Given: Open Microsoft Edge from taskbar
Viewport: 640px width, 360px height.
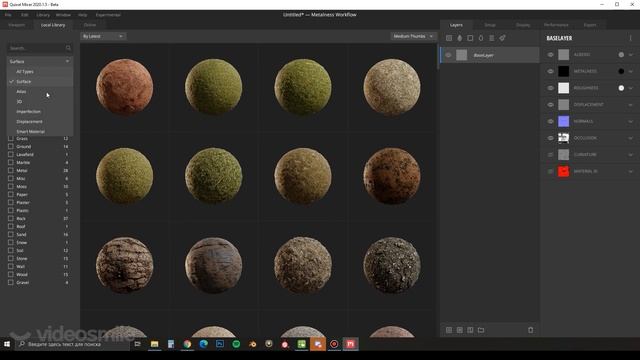Looking at the screenshot, I should (x=203, y=344).
